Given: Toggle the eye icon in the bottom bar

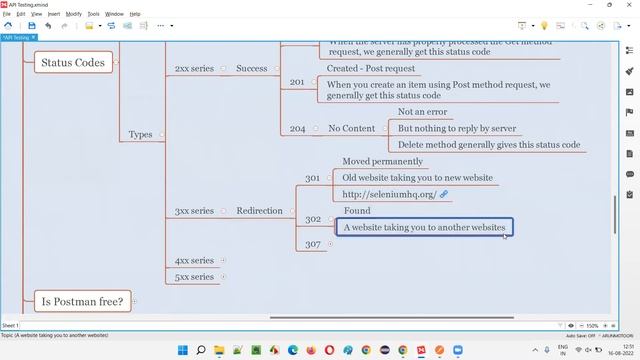Looking at the screenshot, I should point(571,326).
